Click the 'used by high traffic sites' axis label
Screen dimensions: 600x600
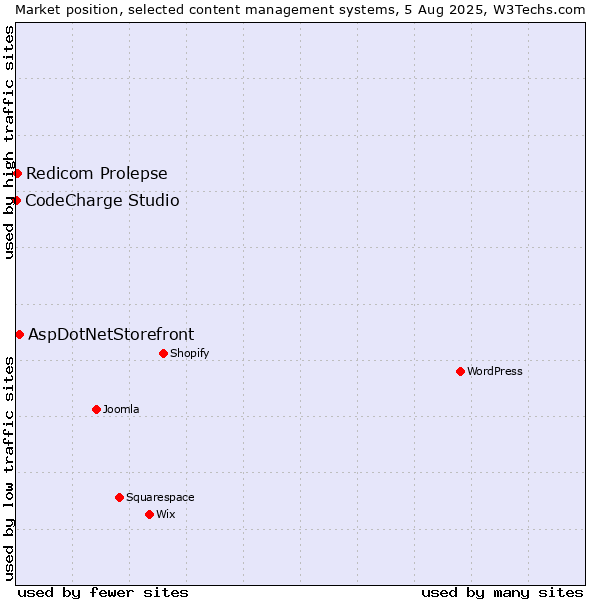click(9, 142)
